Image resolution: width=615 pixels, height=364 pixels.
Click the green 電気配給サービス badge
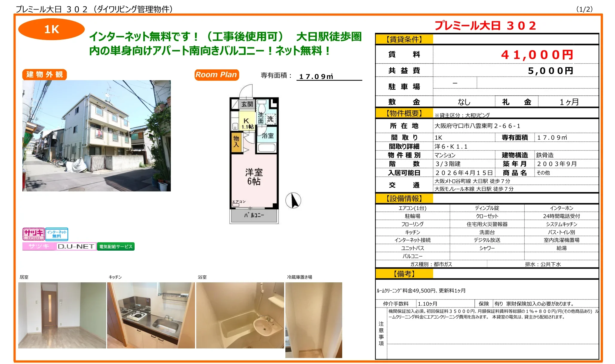click(116, 246)
